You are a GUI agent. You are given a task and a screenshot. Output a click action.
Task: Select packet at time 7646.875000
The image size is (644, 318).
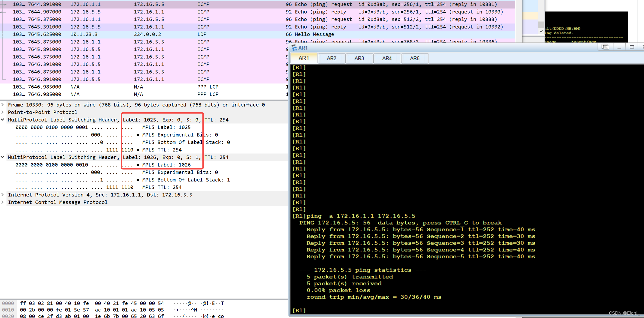pyautogui.click(x=144, y=72)
